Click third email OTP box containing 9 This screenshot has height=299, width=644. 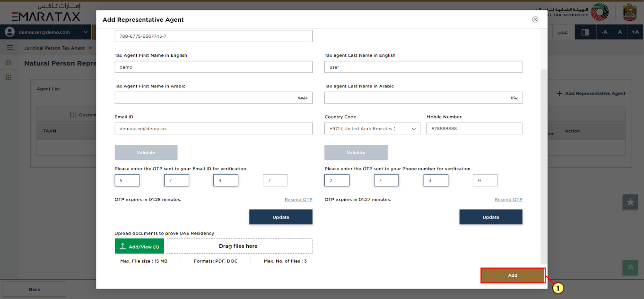(226, 180)
